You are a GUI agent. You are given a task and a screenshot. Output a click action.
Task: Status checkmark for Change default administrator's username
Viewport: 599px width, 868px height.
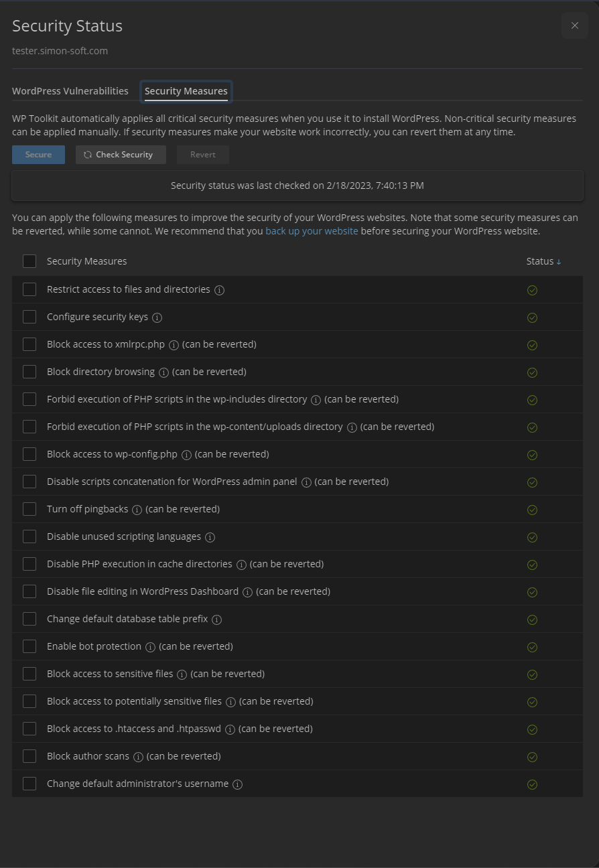pos(533,784)
